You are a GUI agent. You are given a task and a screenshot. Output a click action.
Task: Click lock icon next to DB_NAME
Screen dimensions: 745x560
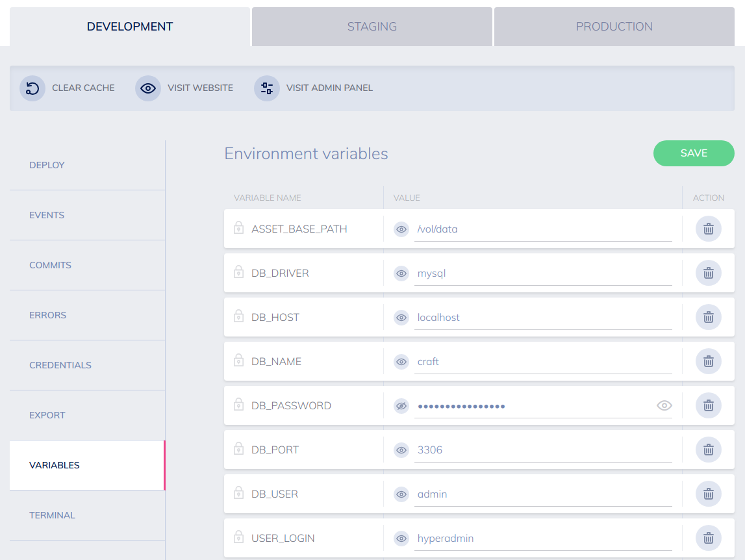click(x=238, y=361)
